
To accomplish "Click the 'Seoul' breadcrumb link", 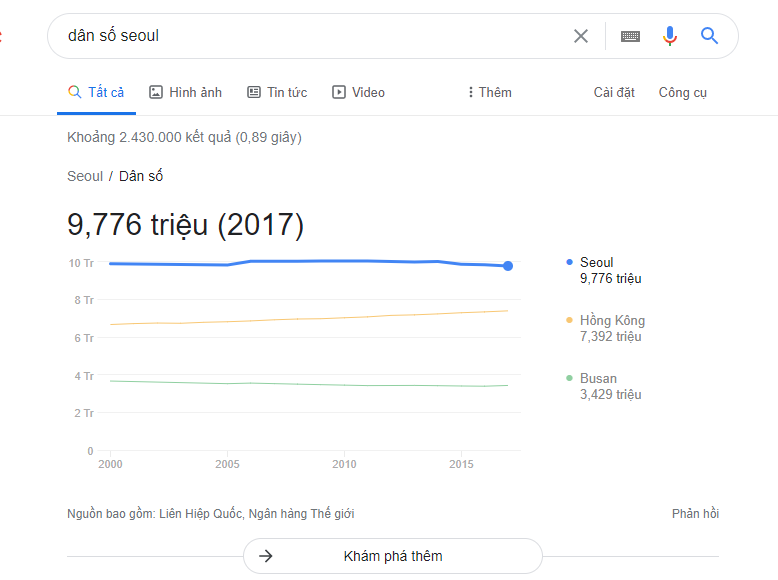I will (85, 176).
